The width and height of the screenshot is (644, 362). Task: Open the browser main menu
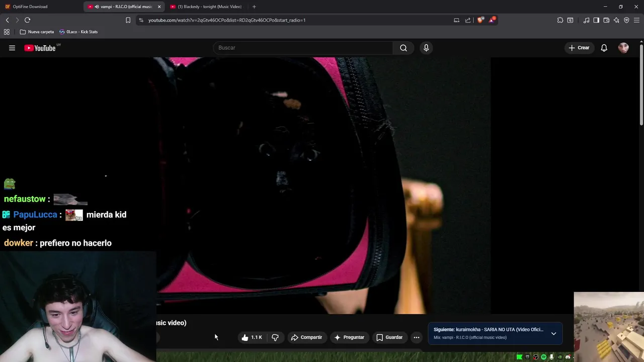[x=636, y=20]
